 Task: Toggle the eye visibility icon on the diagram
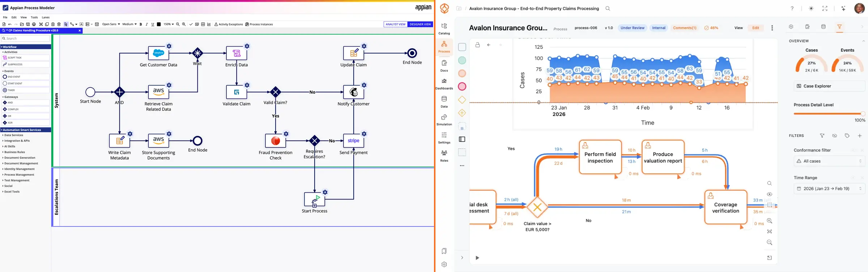[x=770, y=194]
